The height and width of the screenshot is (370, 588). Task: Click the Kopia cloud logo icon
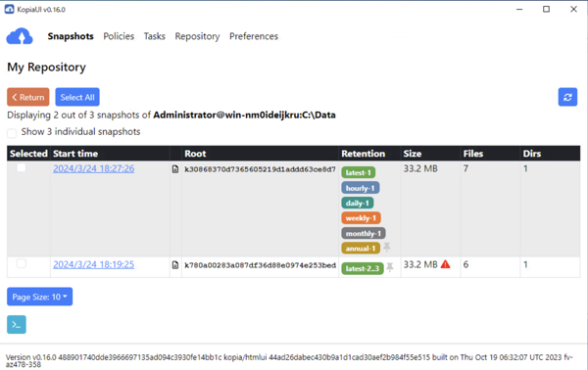[20, 36]
